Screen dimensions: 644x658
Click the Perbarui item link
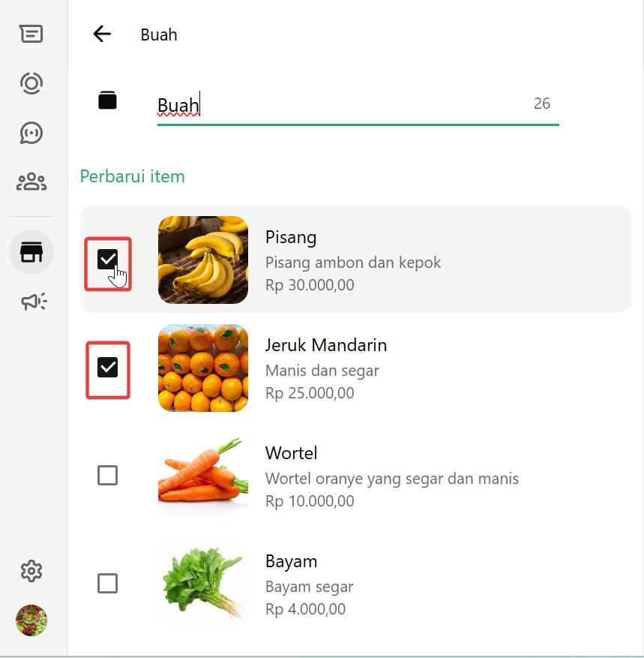(x=132, y=176)
